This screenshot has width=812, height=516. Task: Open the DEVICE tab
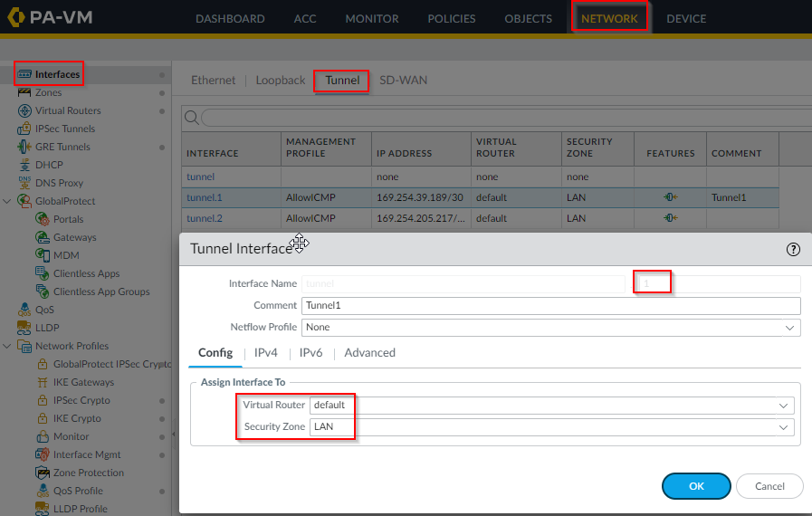[x=686, y=19]
